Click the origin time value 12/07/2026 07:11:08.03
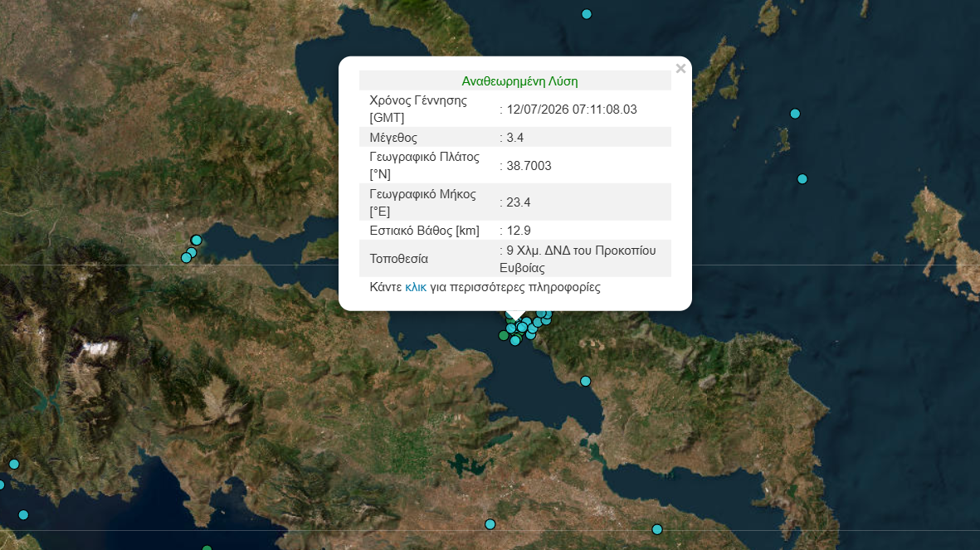Viewport: 980px width, 550px height. tap(571, 110)
